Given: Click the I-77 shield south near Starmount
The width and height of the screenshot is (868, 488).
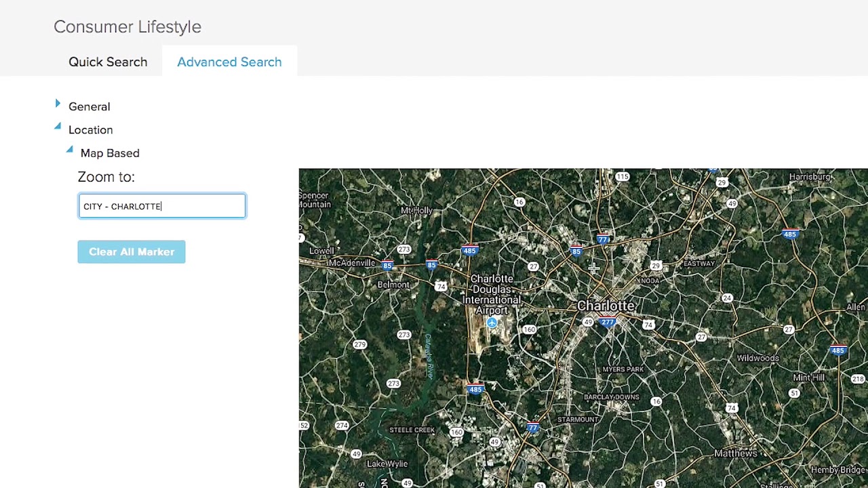Looking at the screenshot, I should [533, 427].
